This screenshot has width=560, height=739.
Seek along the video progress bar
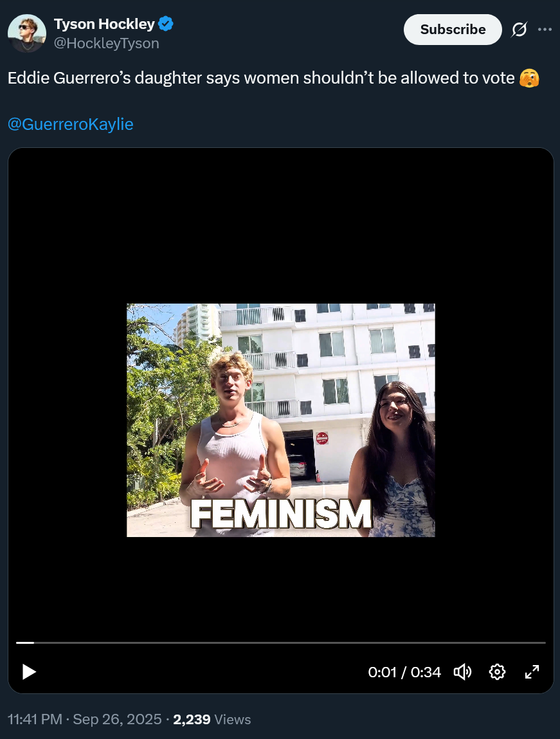(281, 643)
